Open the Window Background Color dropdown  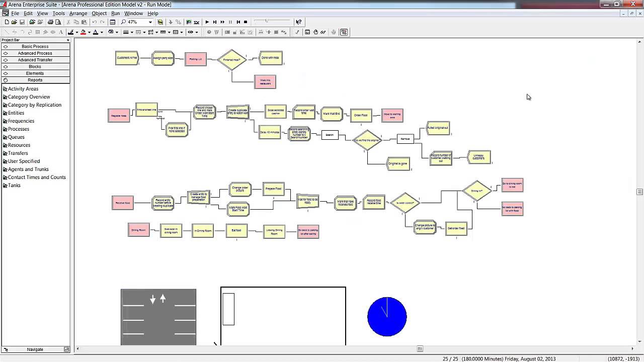pos(117,32)
